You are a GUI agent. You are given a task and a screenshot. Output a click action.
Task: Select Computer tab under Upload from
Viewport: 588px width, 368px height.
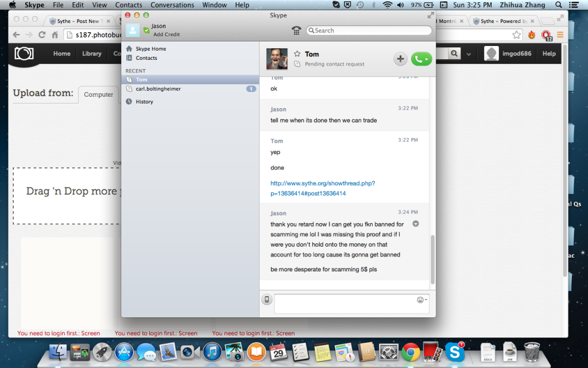click(98, 95)
